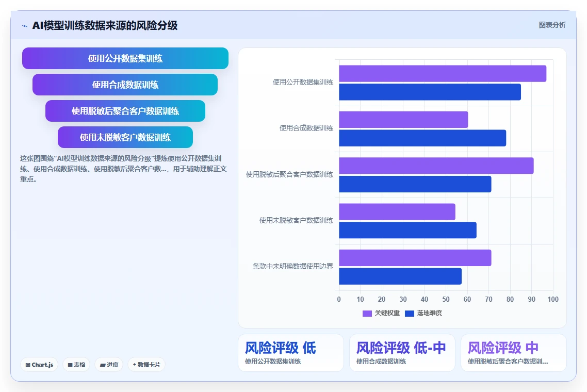Click purple bar for 使用脱敏后聚合客户数据训练

point(436,166)
